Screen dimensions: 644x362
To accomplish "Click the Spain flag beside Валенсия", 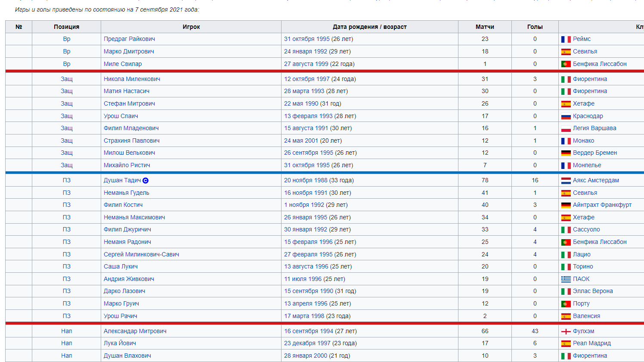I will coord(566,316).
